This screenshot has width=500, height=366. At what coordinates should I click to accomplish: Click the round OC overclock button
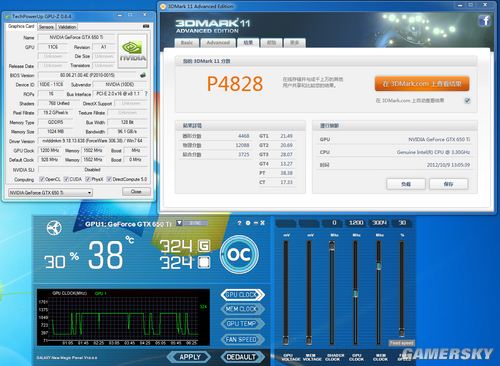tap(239, 255)
